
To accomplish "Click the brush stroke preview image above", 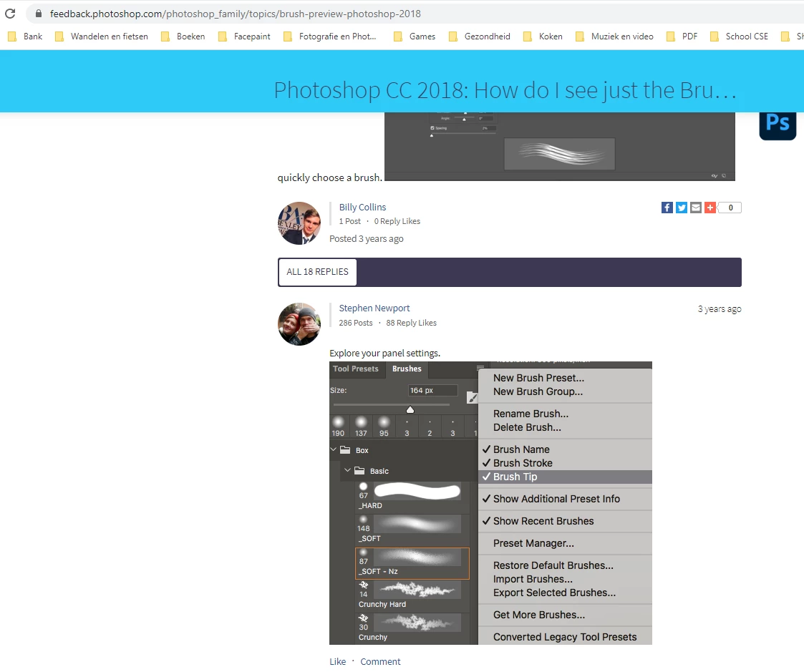I will point(559,154).
